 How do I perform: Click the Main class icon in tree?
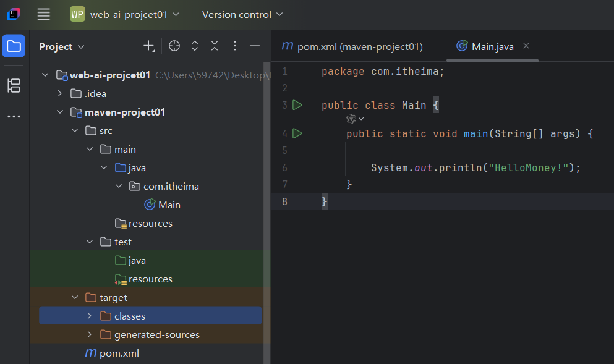click(150, 205)
